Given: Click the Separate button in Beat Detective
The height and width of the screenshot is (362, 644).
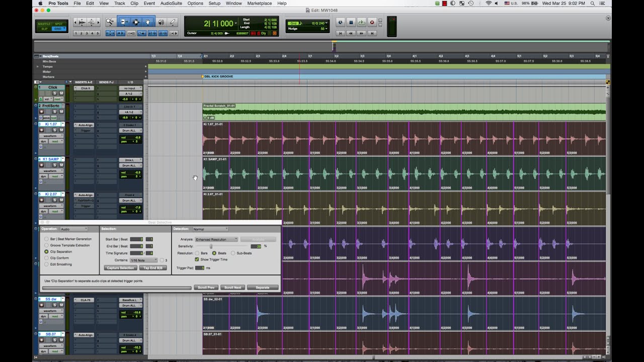Looking at the screenshot, I should point(263,287).
